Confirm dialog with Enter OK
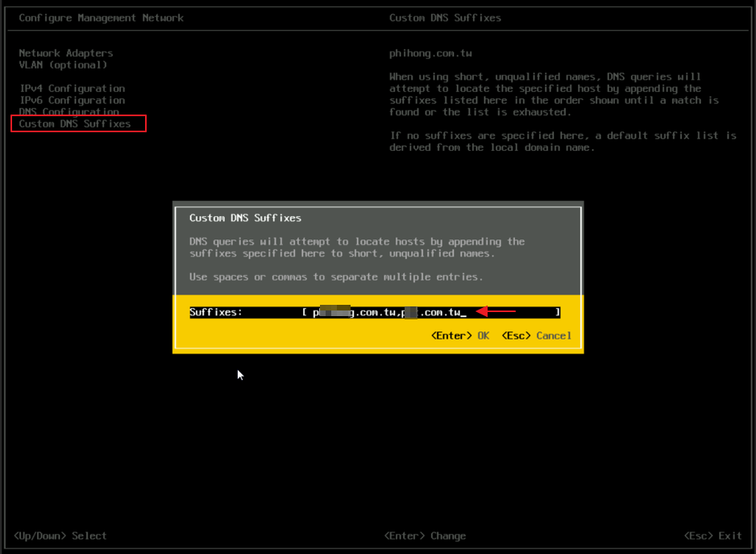Viewport: 756px width, 554px height. (460, 336)
